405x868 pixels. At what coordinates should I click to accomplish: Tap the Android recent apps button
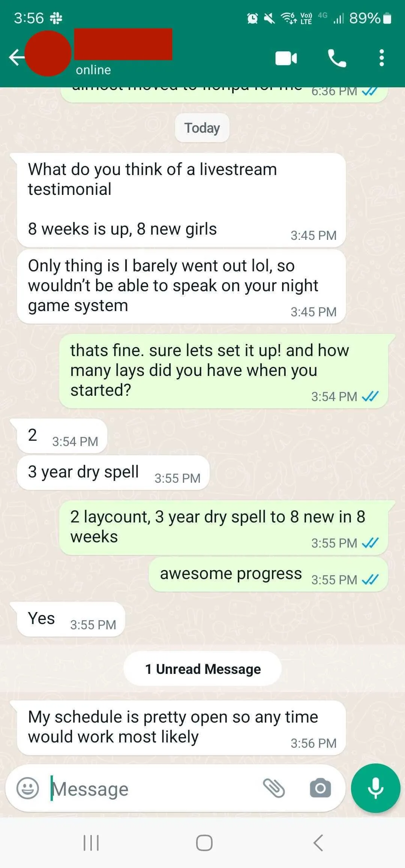point(91,843)
